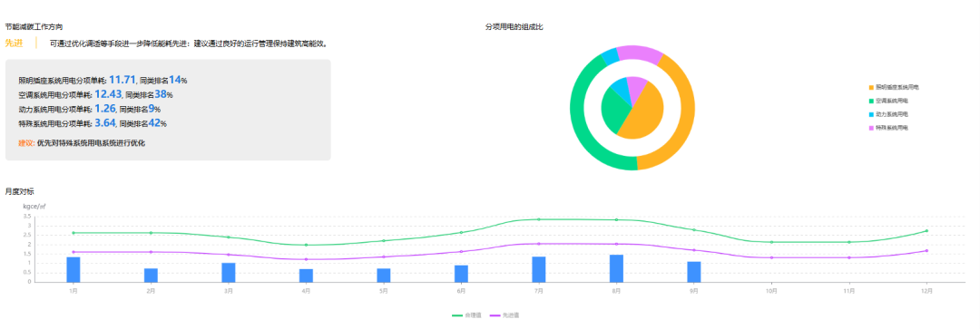Click the blue bar for 4月
980x329 pixels.
(x=307, y=276)
